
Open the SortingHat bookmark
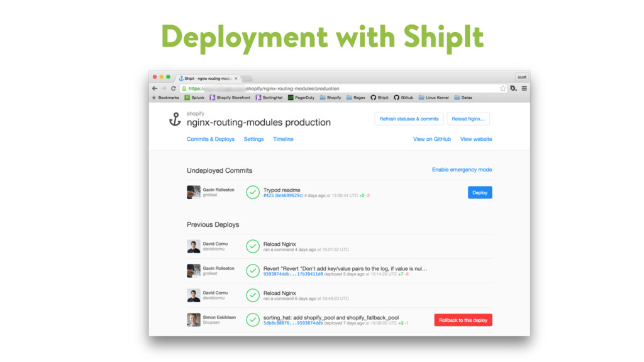pos(269,97)
